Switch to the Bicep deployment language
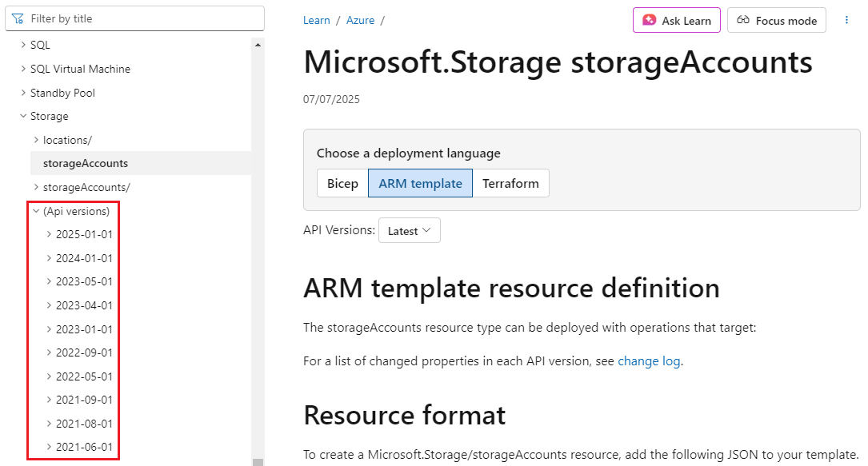This screenshot has width=868, height=466. pyautogui.click(x=342, y=183)
